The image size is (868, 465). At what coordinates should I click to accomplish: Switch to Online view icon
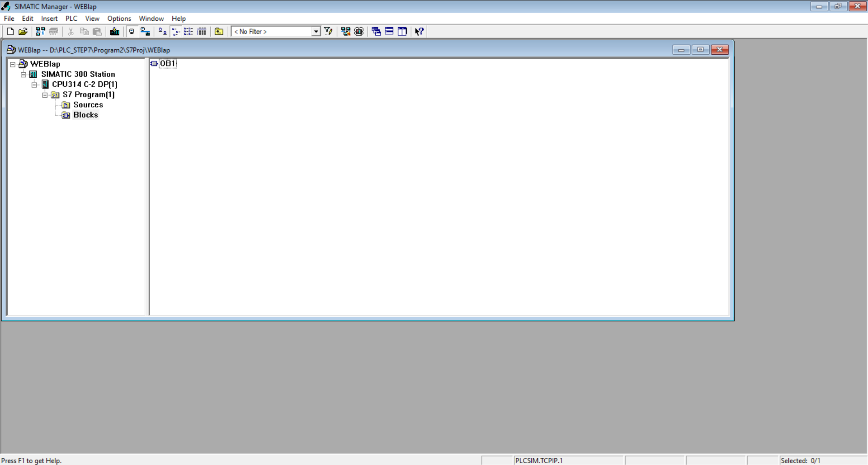pyautogui.click(x=145, y=31)
